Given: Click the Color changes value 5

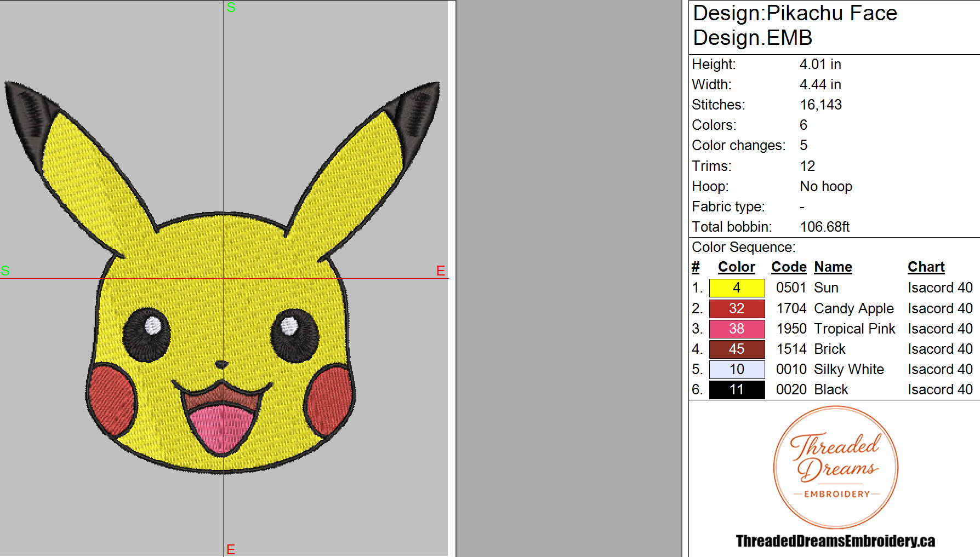Looking at the screenshot, I should coord(804,145).
